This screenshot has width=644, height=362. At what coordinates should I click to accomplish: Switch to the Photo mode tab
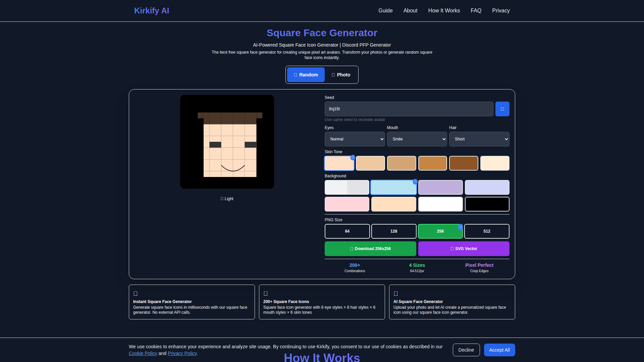pyautogui.click(x=341, y=75)
